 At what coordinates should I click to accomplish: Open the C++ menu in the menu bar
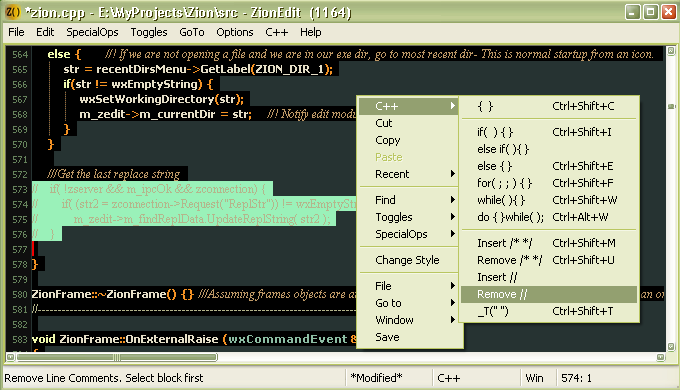[276, 32]
